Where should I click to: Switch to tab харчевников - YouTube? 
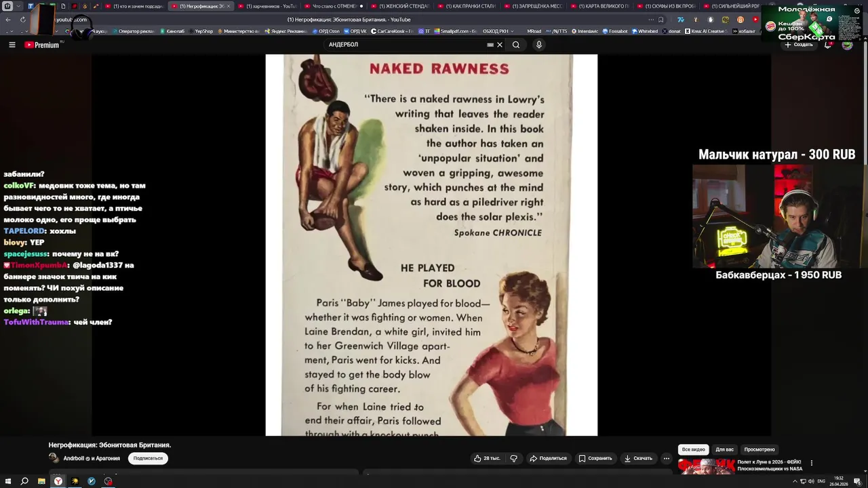coord(268,6)
